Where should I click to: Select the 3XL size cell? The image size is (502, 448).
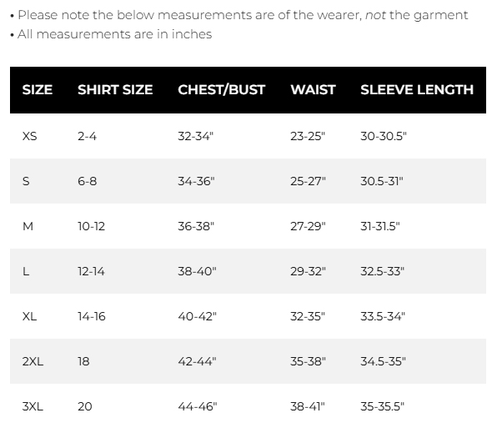33,406
